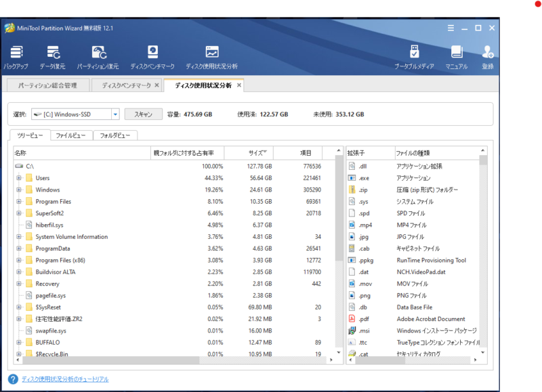Click tree list vertical scrollbar
This screenshot has height=392, width=542.
[x=339, y=209]
